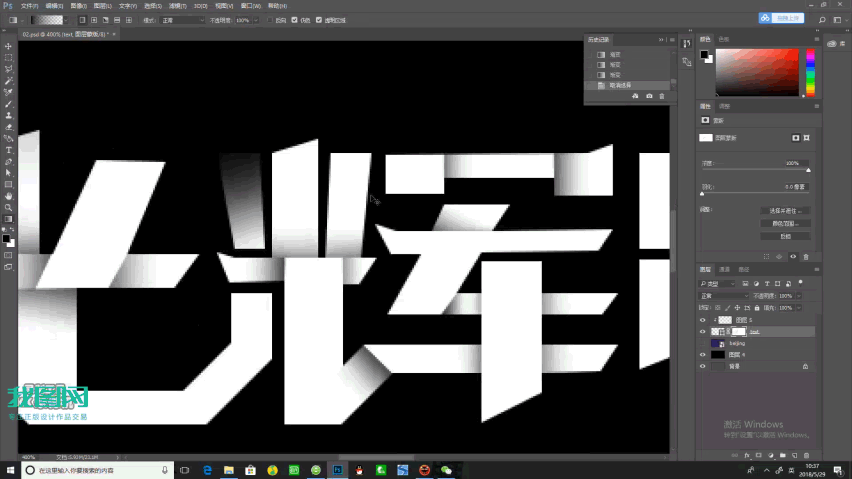Select the Pen tool
The image size is (852, 479).
click(8, 162)
